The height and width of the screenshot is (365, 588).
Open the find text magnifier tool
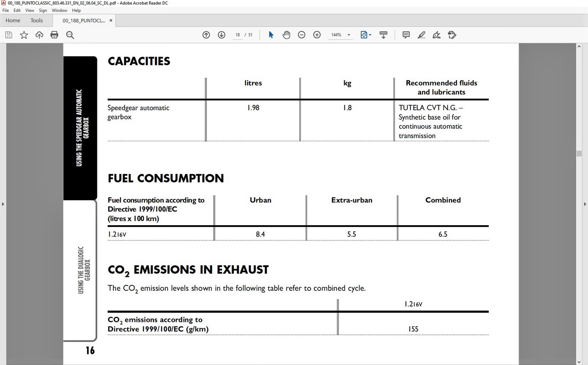[70, 35]
